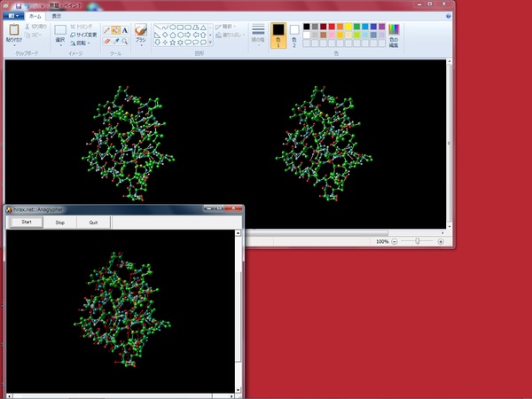Click the zoom-in plus button in status bar
Screen dimensions: 532x399
point(441,241)
